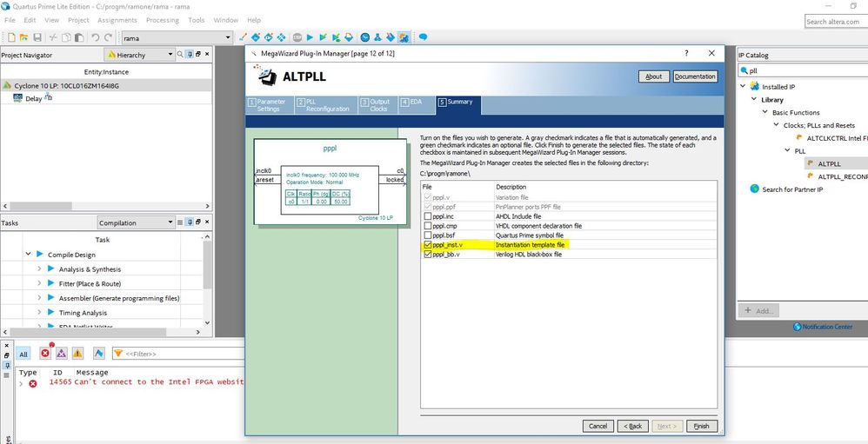The width and height of the screenshot is (868, 444).
Task: Click the Documentation button
Action: (x=695, y=76)
